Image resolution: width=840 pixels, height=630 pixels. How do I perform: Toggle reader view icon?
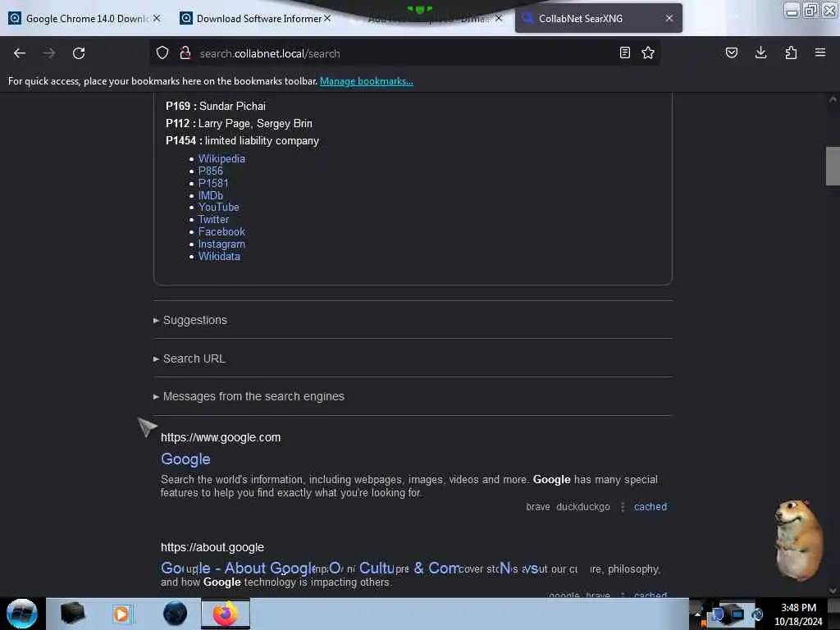tap(624, 52)
